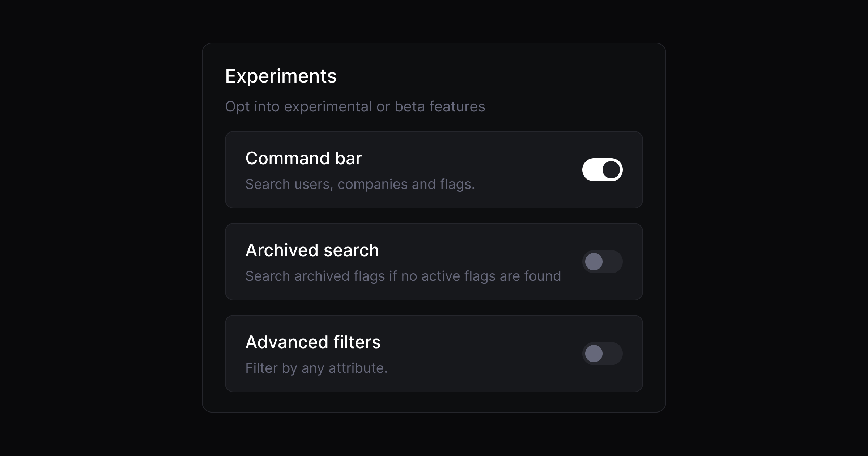Screen dimensions: 868x456
Task: Click 'Opt into experimental or beta features' subtitle
Action: coord(355,106)
